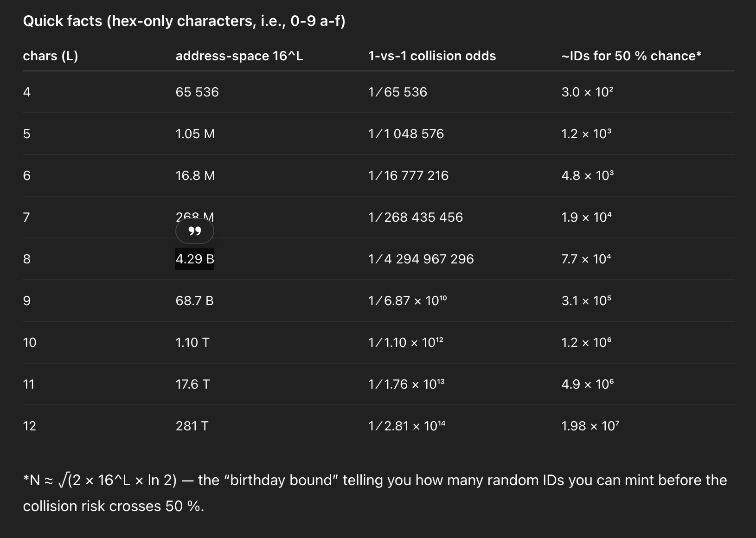
Task: Click the 1/4 294 967 296 cell
Action: [x=421, y=259]
